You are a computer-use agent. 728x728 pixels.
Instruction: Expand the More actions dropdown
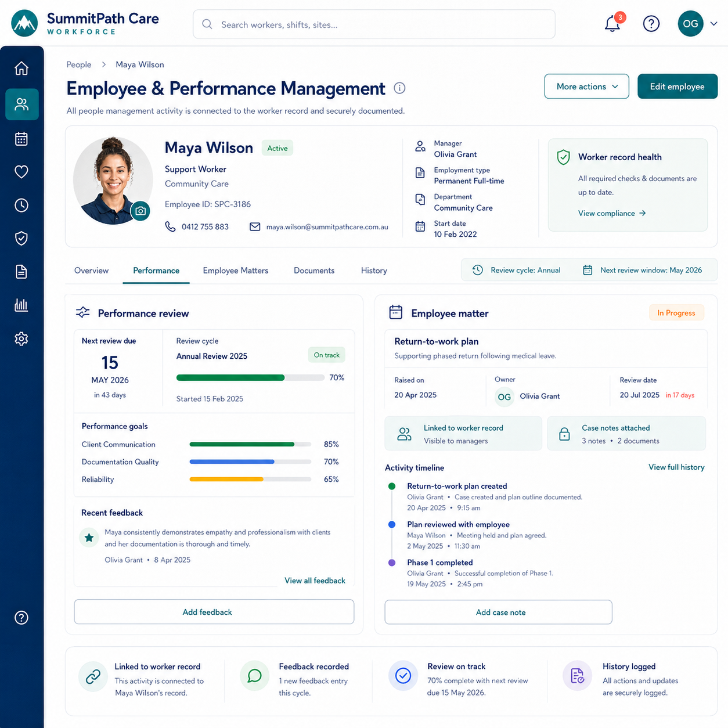(586, 87)
